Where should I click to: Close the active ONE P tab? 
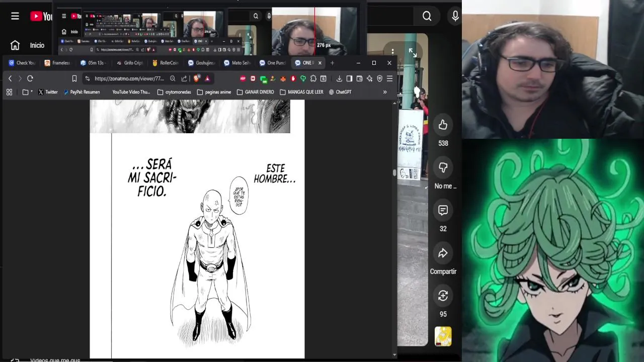coord(319,63)
